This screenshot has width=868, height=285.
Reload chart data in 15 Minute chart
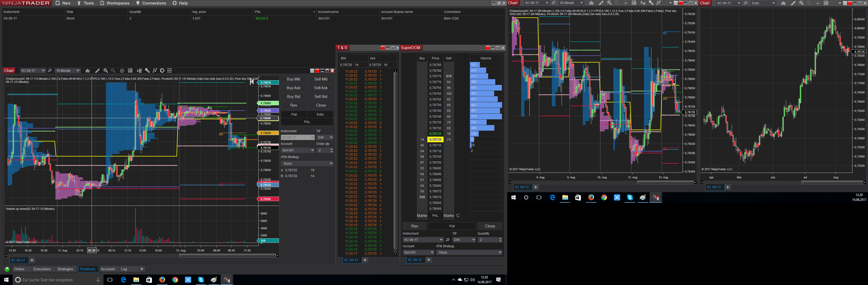162,71
